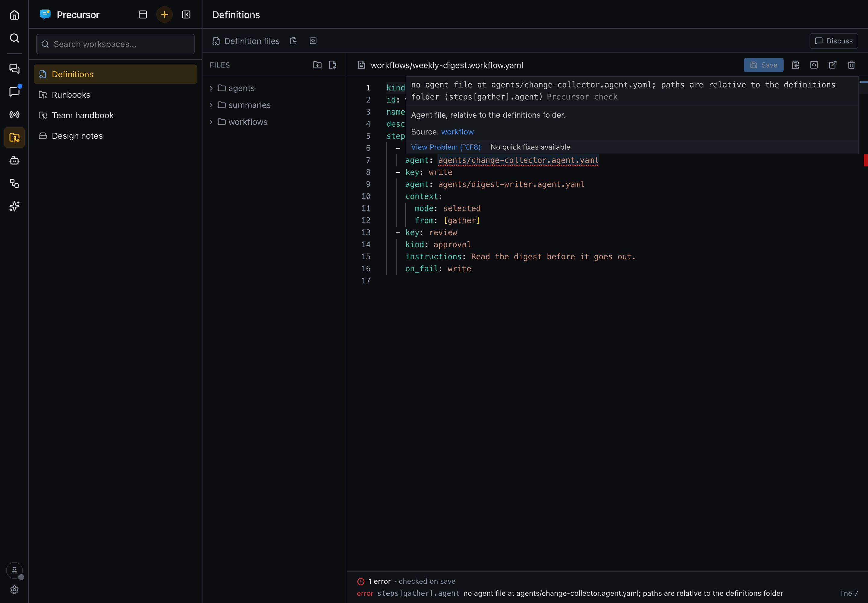Screen dimensions: 868x603
Task: Click the clipboard icon next to Definition files
Action: 294,41
